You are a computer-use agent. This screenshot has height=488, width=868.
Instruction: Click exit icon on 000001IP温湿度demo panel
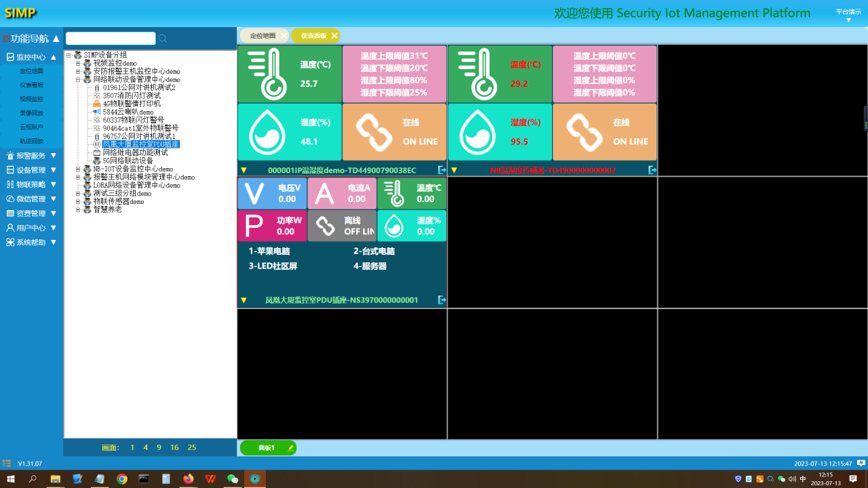tap(442, 170)
